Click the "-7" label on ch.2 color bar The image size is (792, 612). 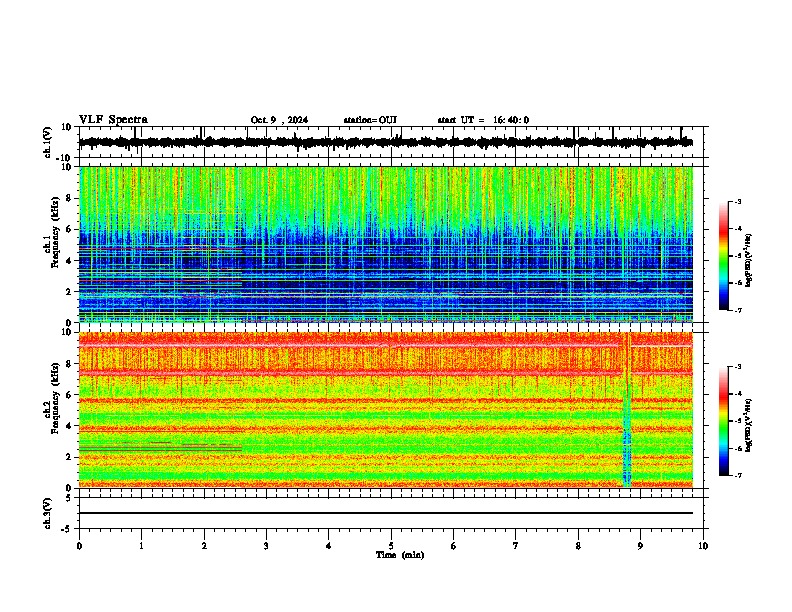738,475
